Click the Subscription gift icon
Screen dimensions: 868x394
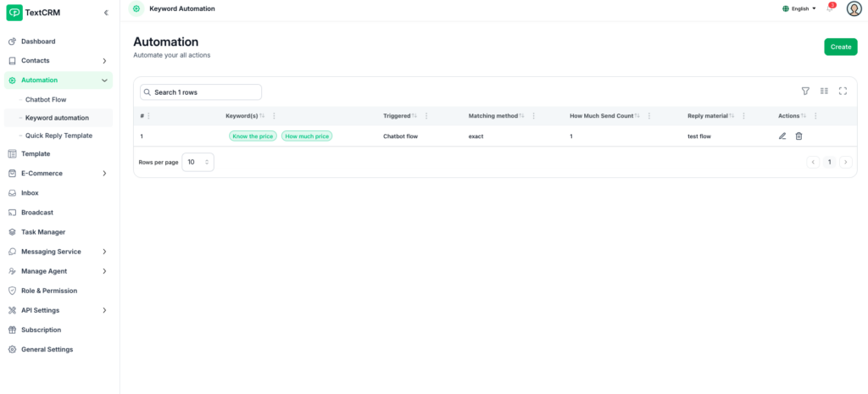(12, 330)
